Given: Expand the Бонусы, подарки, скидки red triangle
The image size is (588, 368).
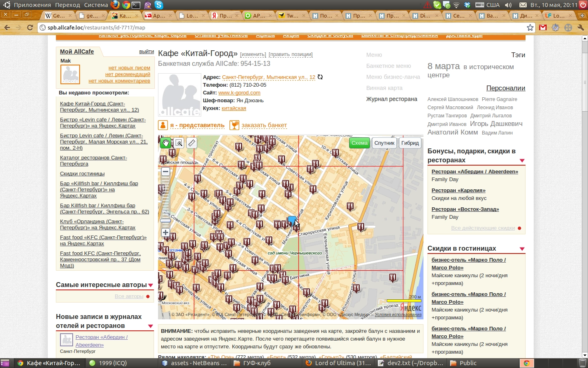Looking at the screenshot, I should click(x=522, y=160).
